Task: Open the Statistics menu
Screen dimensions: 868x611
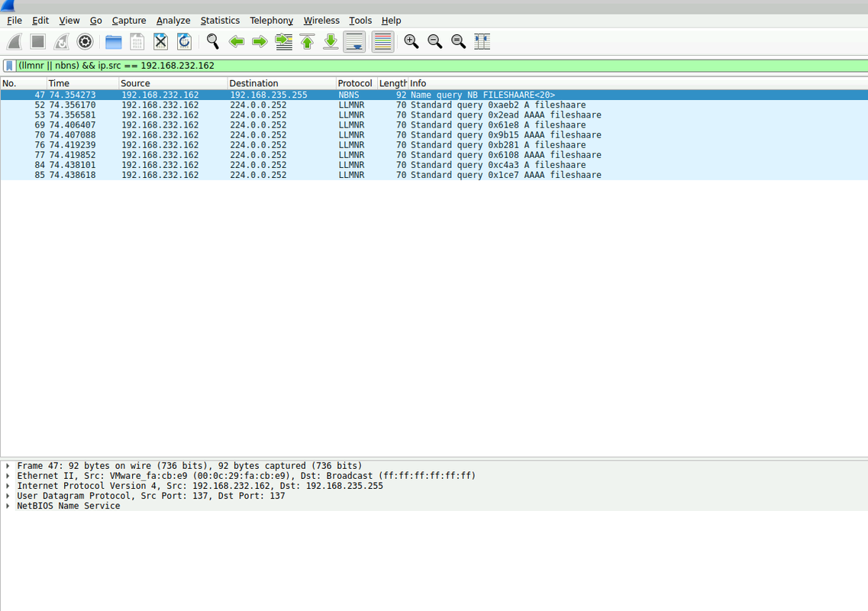Action: [x=220, y=21]
